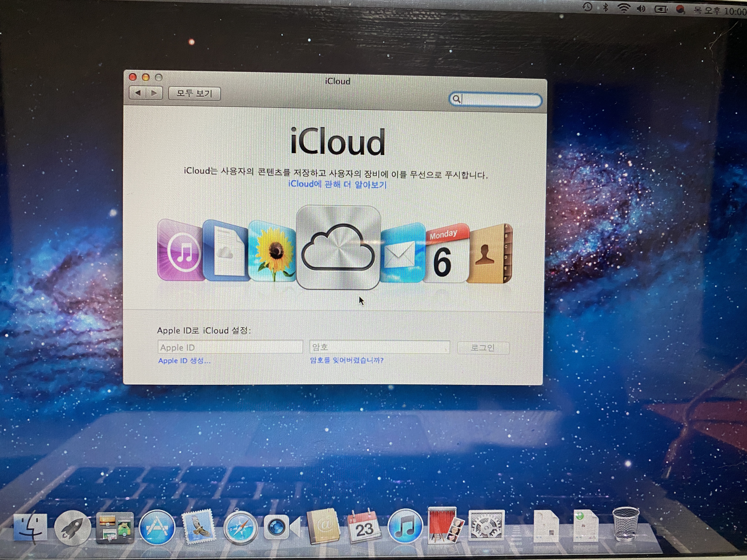Screen dimensions: 747x560
Task: Open the Korean input source flag menu
Action: click(x=681, y=10)
